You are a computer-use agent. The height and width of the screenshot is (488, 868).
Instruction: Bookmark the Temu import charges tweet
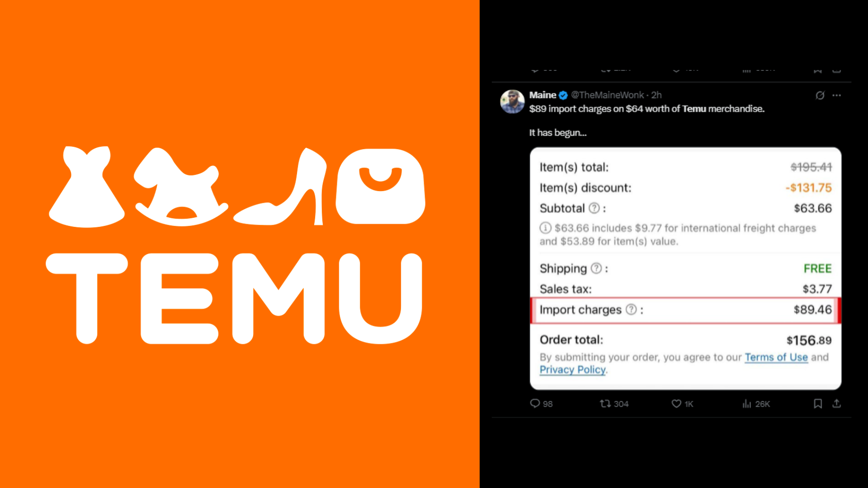tap(818, 404)
